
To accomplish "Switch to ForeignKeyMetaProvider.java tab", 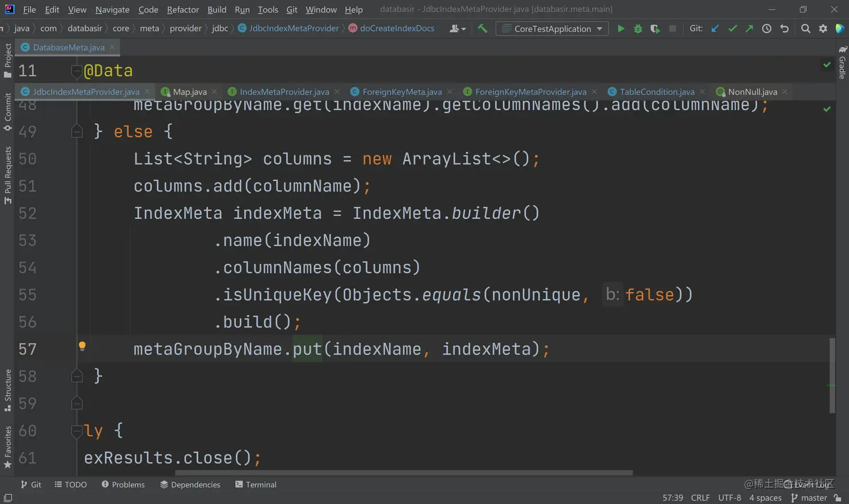I will tap(531, 91).
